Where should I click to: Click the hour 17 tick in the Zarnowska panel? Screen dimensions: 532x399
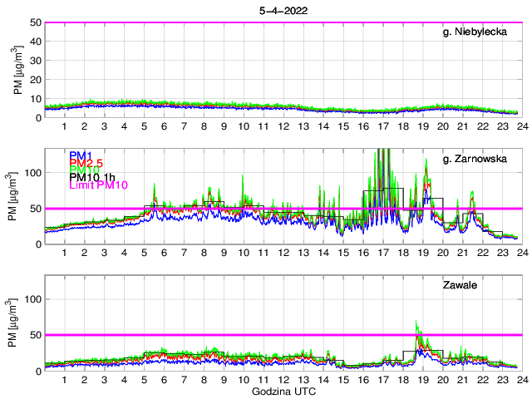[382, 253]
